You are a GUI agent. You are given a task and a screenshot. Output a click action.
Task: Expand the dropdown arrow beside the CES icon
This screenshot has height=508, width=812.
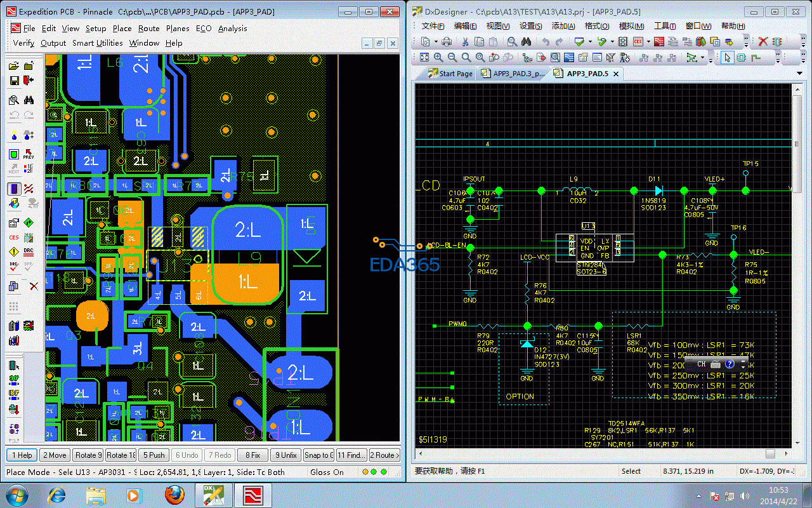tap(647, 42)
